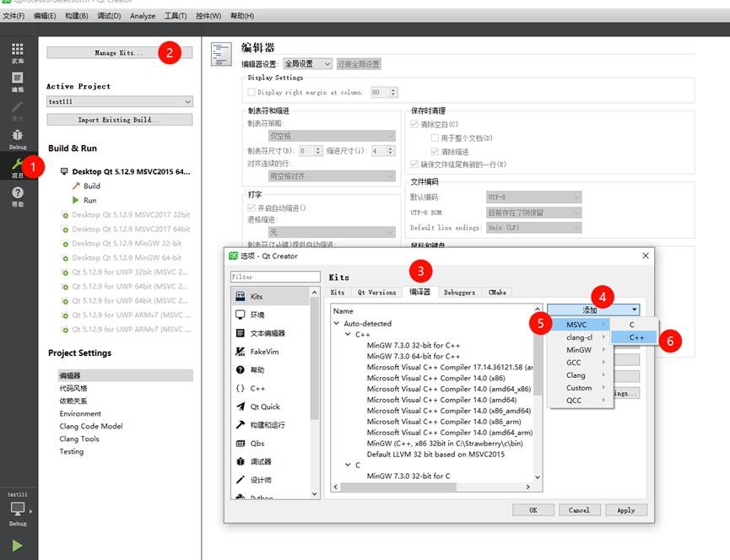Open the Design mode pencil icon
Screen dimensions: 730x560
(x=17, y=106)
